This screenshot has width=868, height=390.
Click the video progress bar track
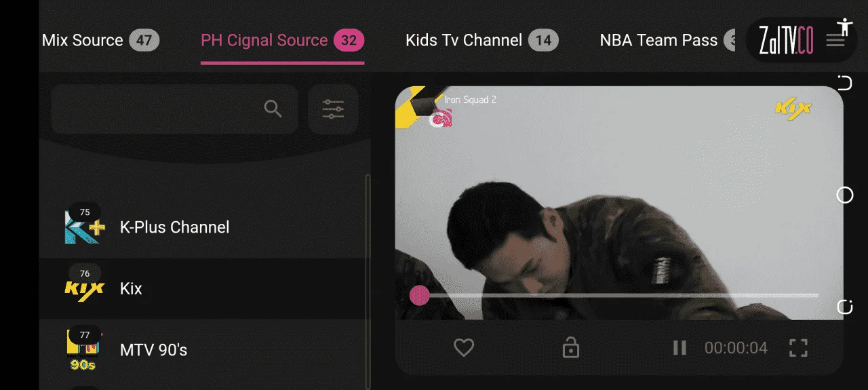pyautogui.click(x=619, y=295)
